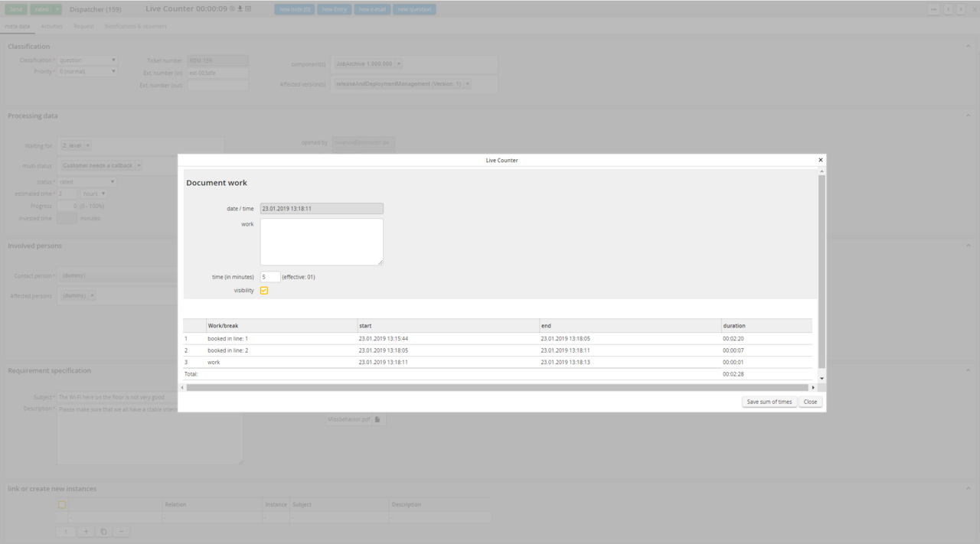The width and height of the screenshot is (980, 544).
Task: Click into the work text area
Action: point(322,242)
